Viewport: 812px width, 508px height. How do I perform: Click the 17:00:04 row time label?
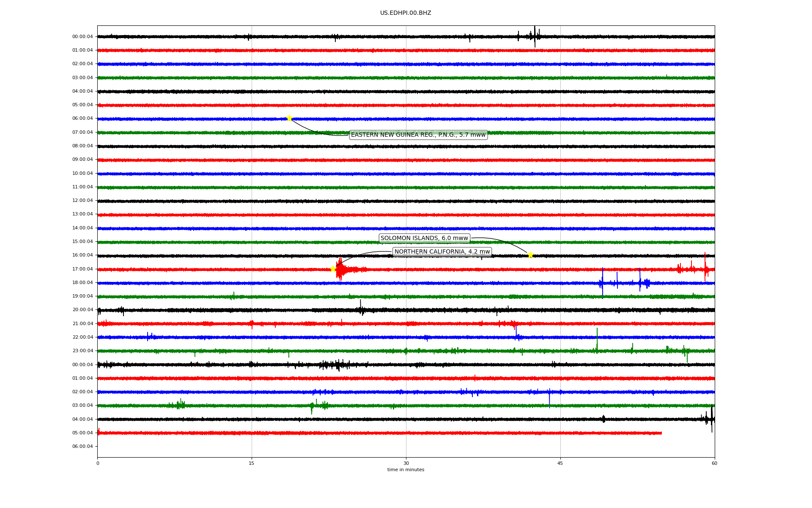coord(82,269)
